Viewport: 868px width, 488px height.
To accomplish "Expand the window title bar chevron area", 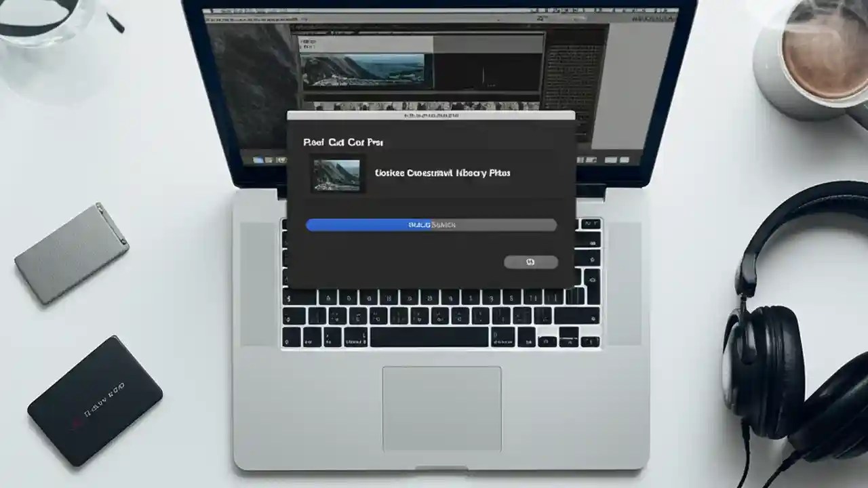I will coord(432,115).
